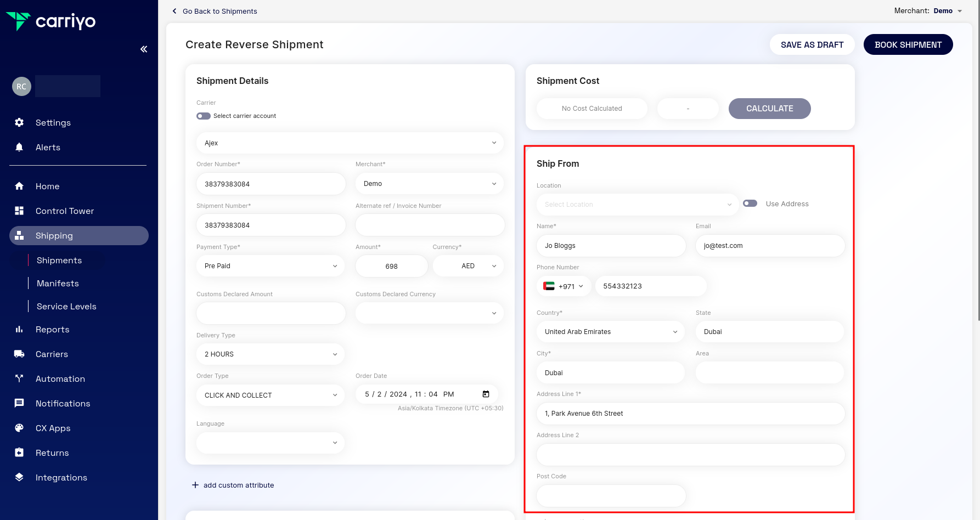Screen dimensions: 980x520
Task: Click the empty Post Code input field
Action: pyautogui.click(x=611, y=495)
